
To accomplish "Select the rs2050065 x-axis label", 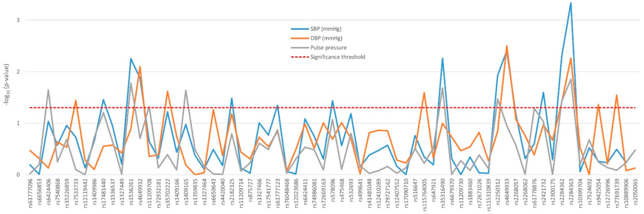I will [x=635, y=192].
